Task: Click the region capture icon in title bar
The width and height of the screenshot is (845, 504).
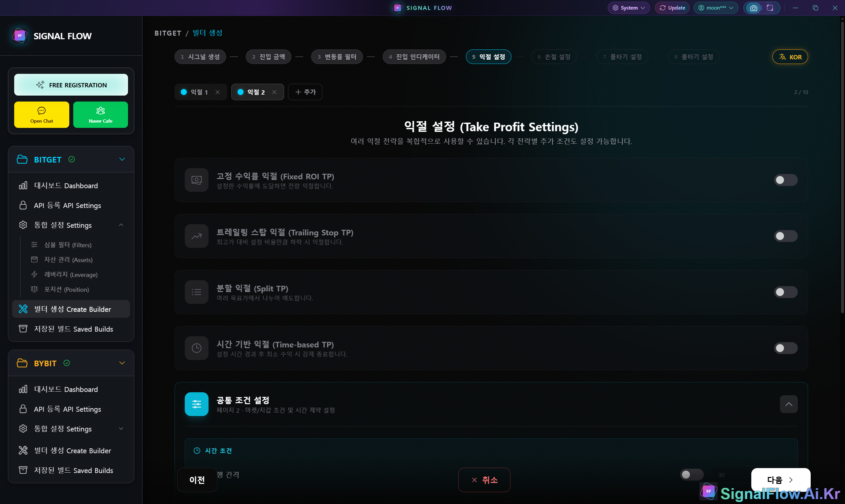Action: coord(770,8)
